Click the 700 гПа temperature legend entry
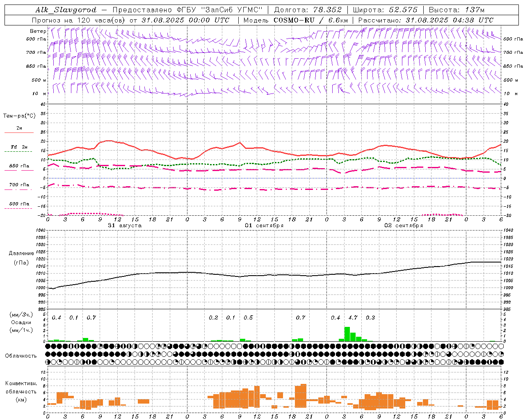The width and height of the screenshot is (525, 420). point(19,185)
